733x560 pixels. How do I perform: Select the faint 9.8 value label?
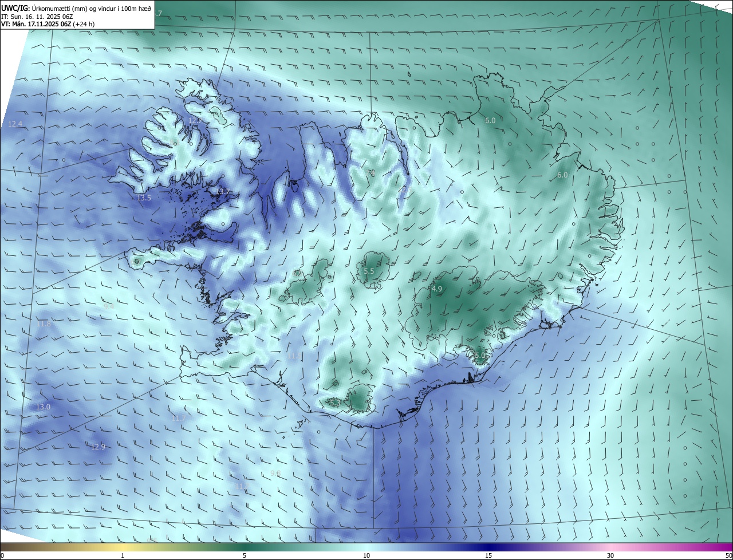click(x=275, y=473)
